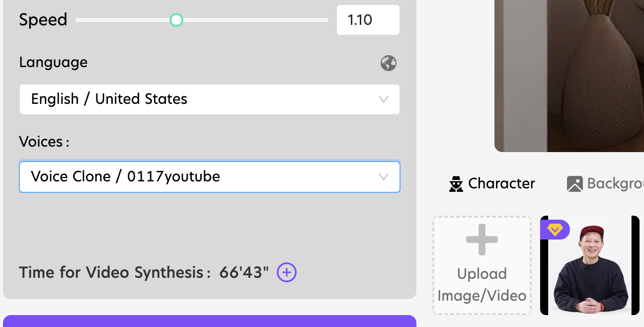The height and width of the screenshot is (327, 644).
Task: Click the plus circle to add synthesis time
Action: coord(287,272)
